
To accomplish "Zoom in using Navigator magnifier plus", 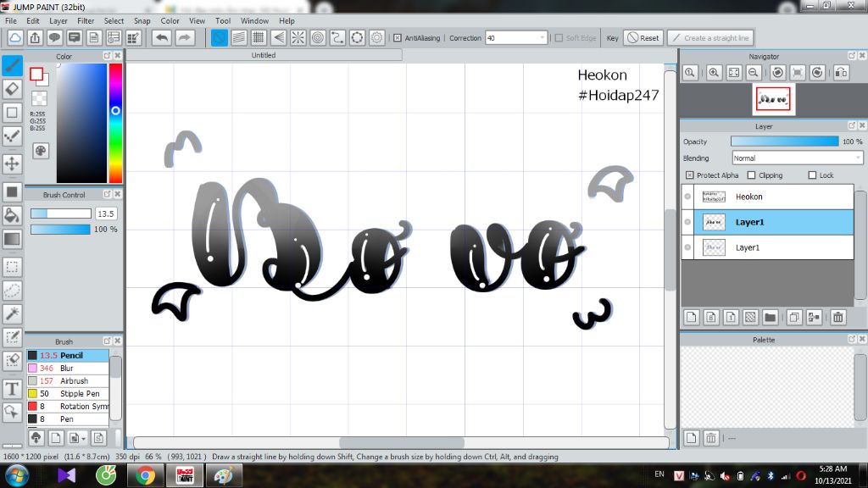I will click(x=714, y=73).
